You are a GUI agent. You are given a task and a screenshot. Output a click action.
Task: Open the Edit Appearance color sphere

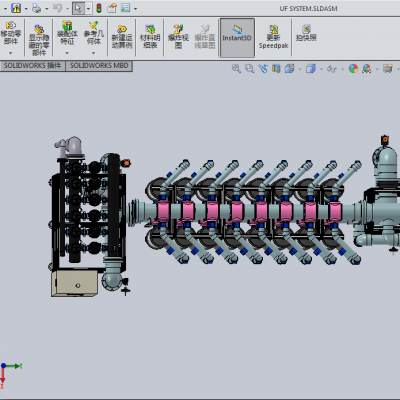tap(353, 69)
